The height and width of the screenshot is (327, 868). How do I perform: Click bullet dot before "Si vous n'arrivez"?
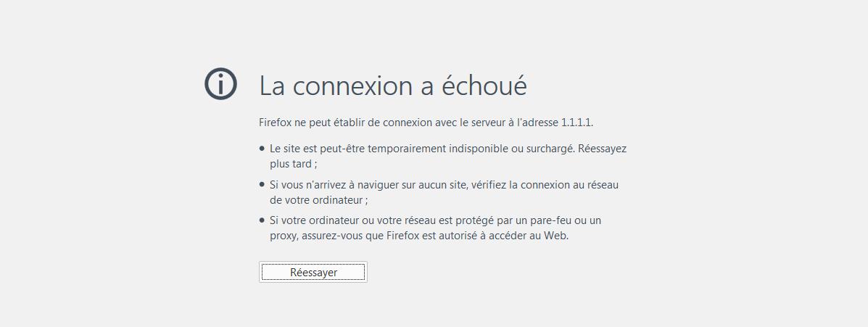(262, 184)
